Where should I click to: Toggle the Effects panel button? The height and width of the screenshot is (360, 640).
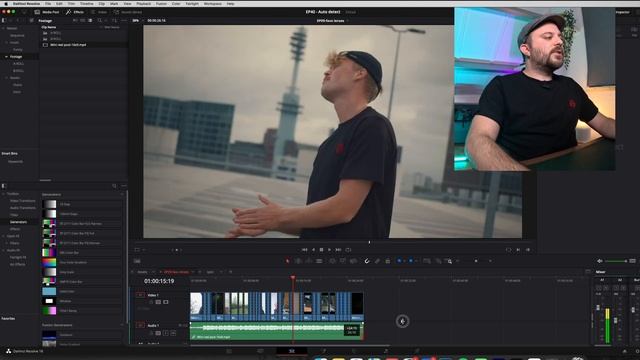[75, 12]
